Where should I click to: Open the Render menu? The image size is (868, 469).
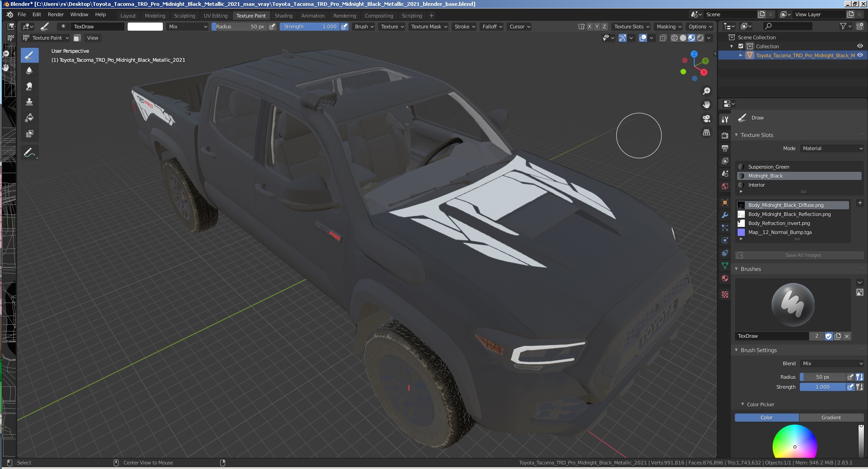point(56,14)
